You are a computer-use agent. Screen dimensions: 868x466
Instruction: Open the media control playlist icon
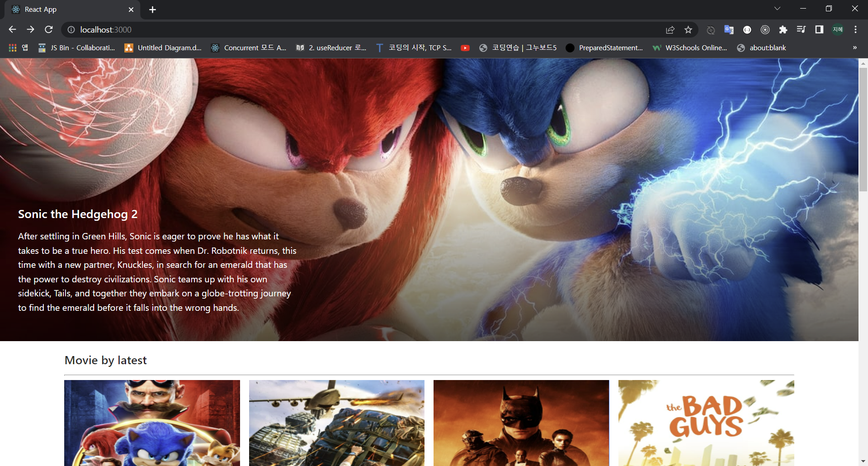(801, 29)
